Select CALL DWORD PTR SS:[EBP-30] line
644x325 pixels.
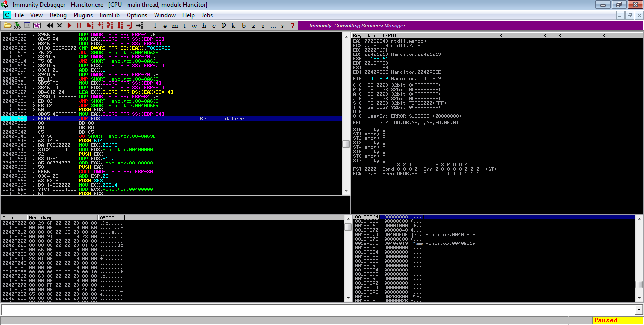[x=171, y=171]
